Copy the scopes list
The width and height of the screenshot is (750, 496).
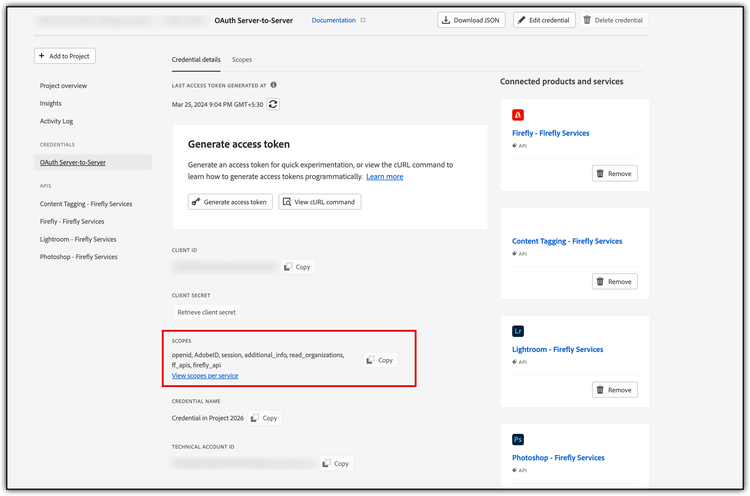coord(379,360)
